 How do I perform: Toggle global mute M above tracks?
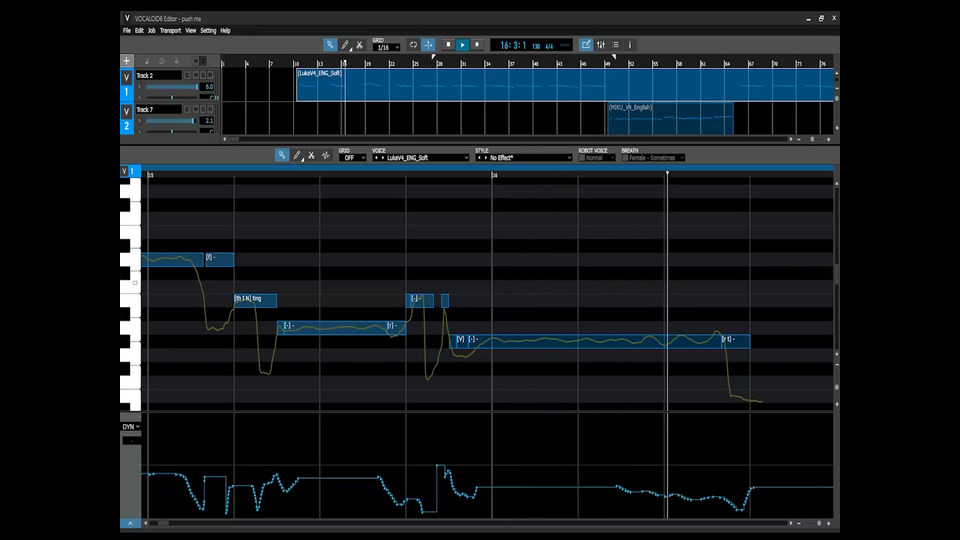click(196, 61)
